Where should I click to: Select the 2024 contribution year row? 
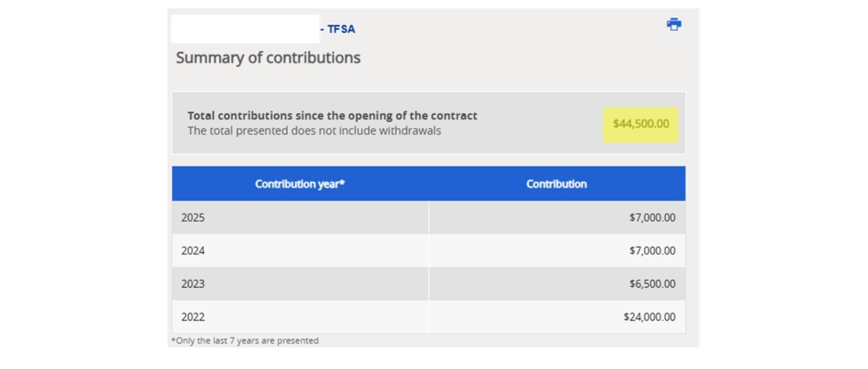tap(429, 251)
